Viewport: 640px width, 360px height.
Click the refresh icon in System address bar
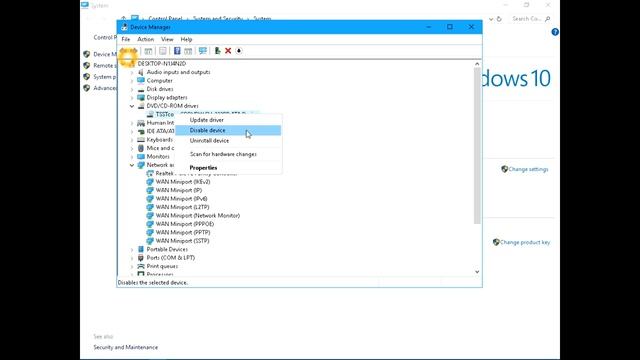(499, 19)
